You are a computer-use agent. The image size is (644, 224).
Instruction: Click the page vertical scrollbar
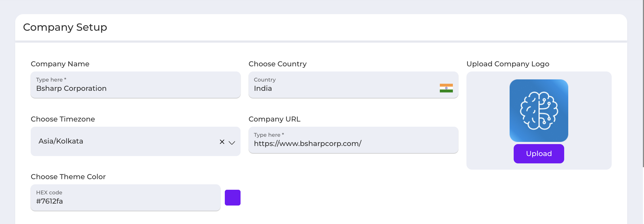(x=643, y=84)
